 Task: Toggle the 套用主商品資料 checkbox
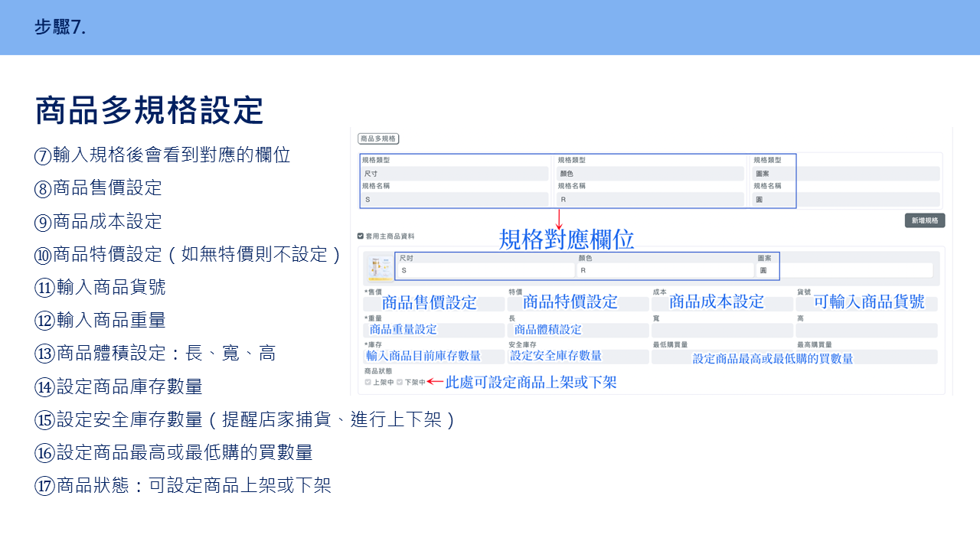(x=361, y=236)
